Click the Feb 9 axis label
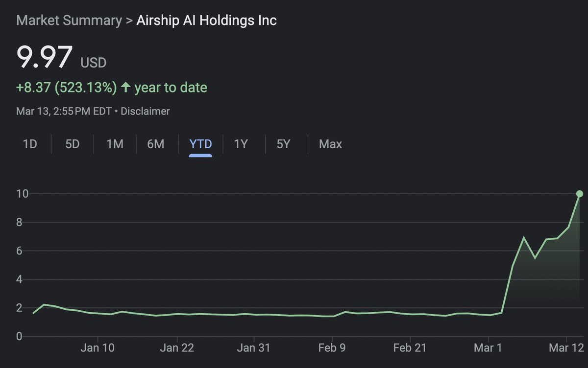 [332, 348]
